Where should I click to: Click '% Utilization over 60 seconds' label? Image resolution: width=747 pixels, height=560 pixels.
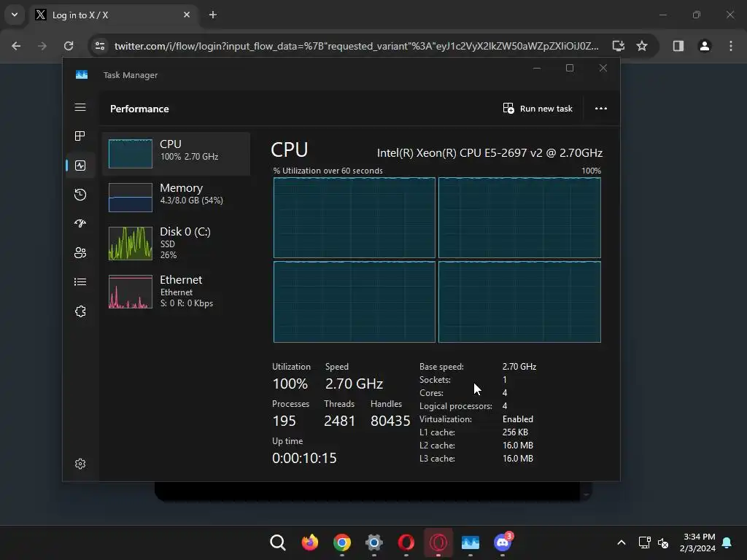coord(328,171)
